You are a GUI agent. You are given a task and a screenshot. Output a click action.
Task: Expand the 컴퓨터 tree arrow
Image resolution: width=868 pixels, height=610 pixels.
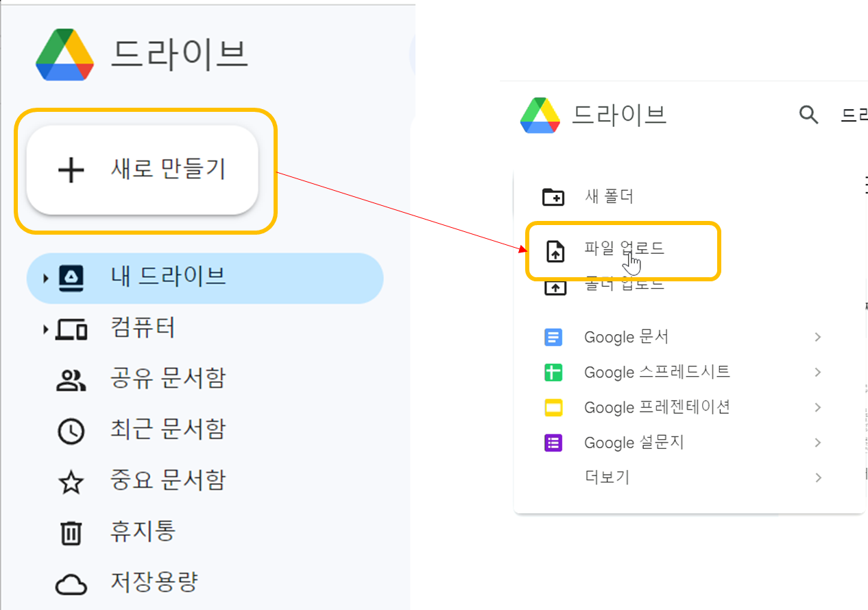45,329
